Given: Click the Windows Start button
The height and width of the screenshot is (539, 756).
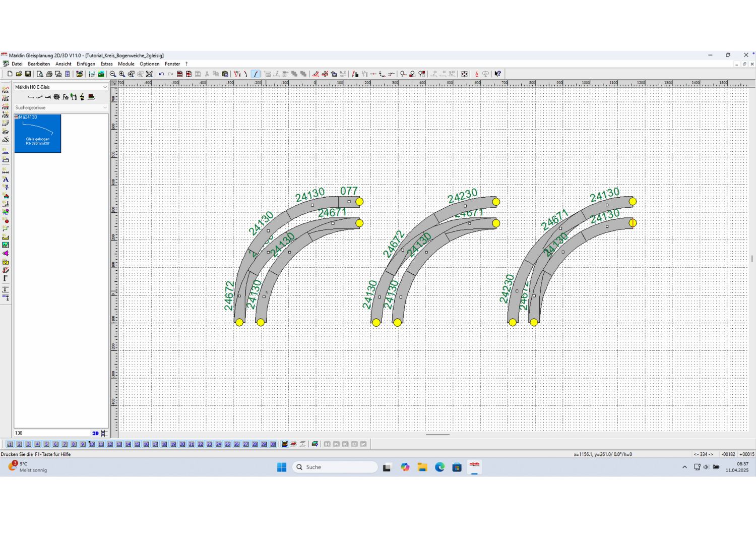Looking at the screenshot, I should 282,467.
